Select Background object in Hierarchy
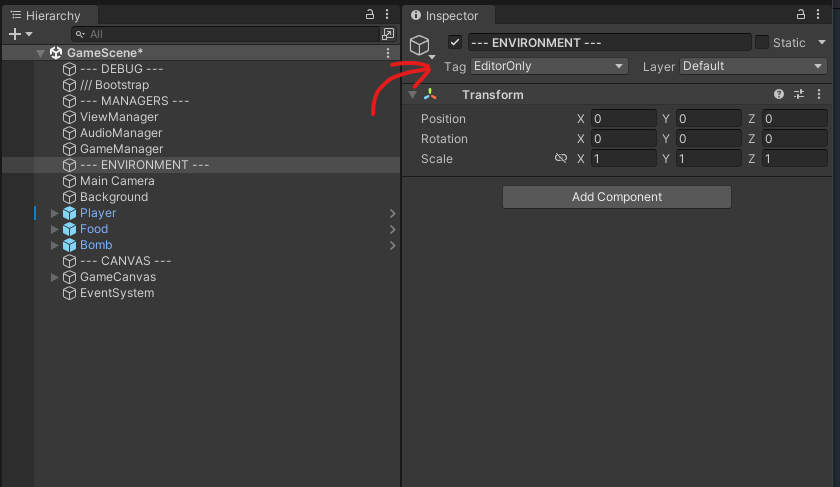 tap(114, 197)
